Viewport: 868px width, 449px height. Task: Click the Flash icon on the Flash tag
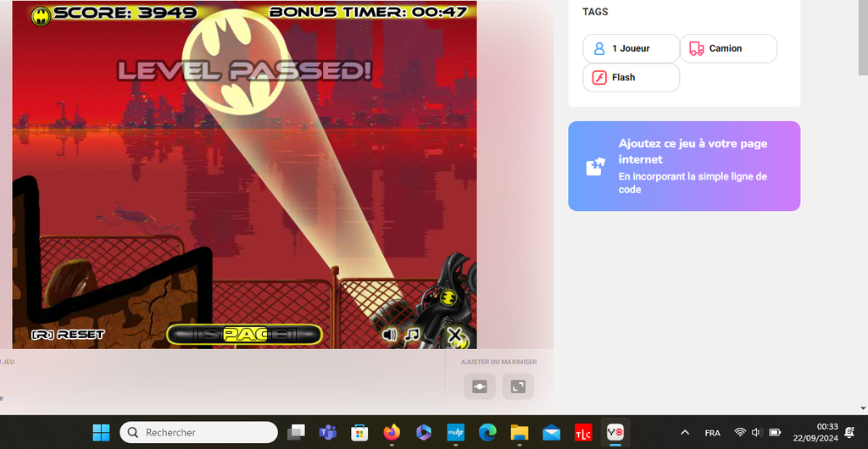(x=599, y=77)
